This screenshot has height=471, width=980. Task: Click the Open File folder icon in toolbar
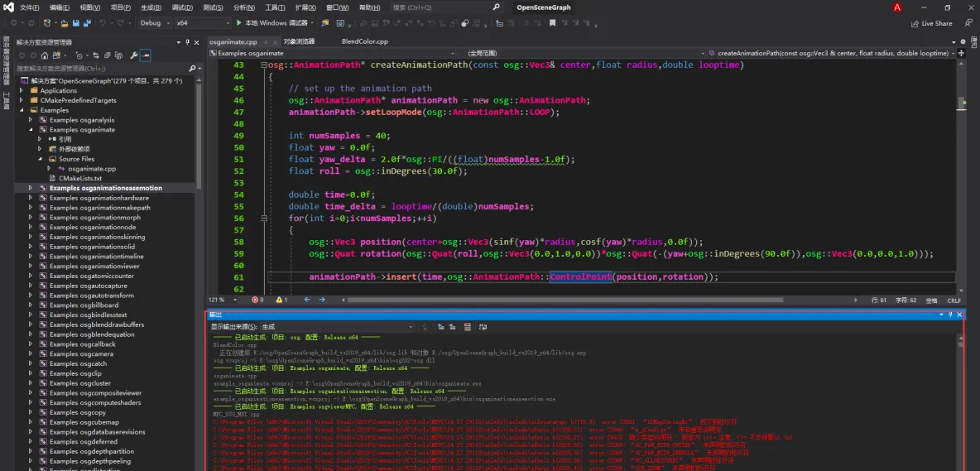(64, 23)
